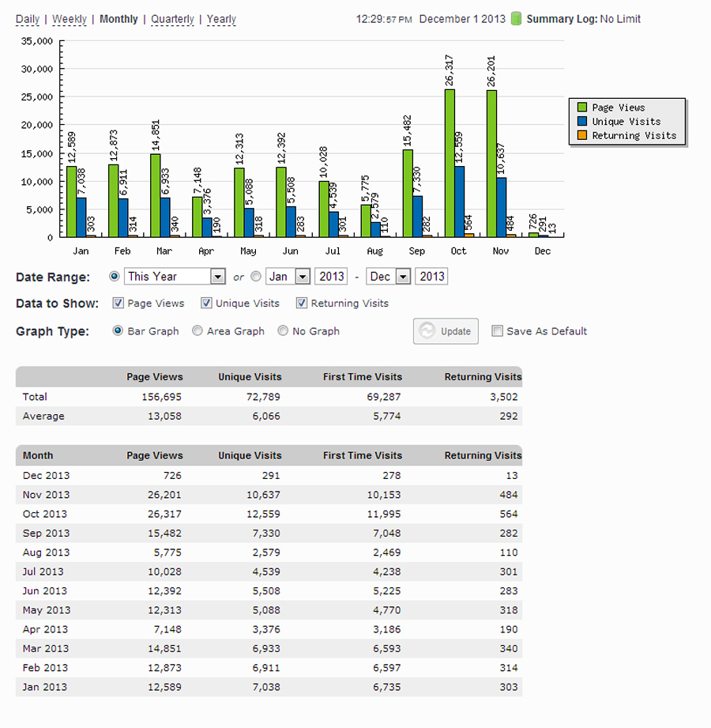711x728 pixels.
Task: Switch to the Weekly view
Action: [x=70, y=19]
